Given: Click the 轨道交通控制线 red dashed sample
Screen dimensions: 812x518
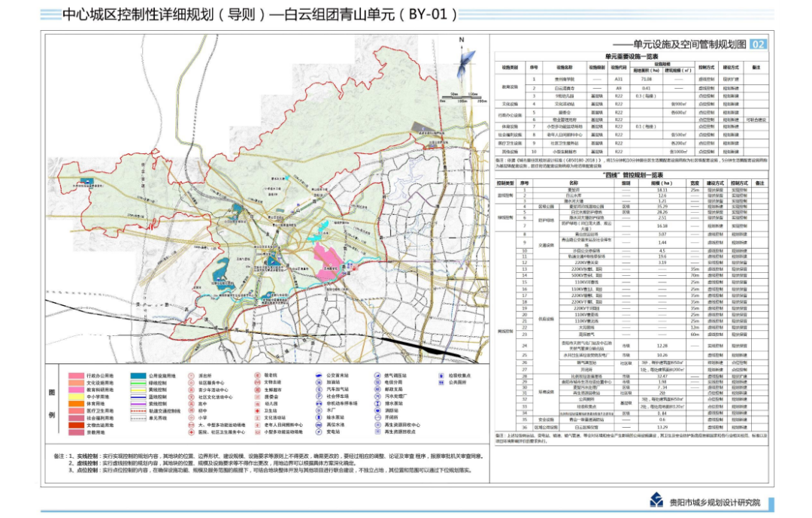Looking at the screenshot, I should tap(138, 410).
